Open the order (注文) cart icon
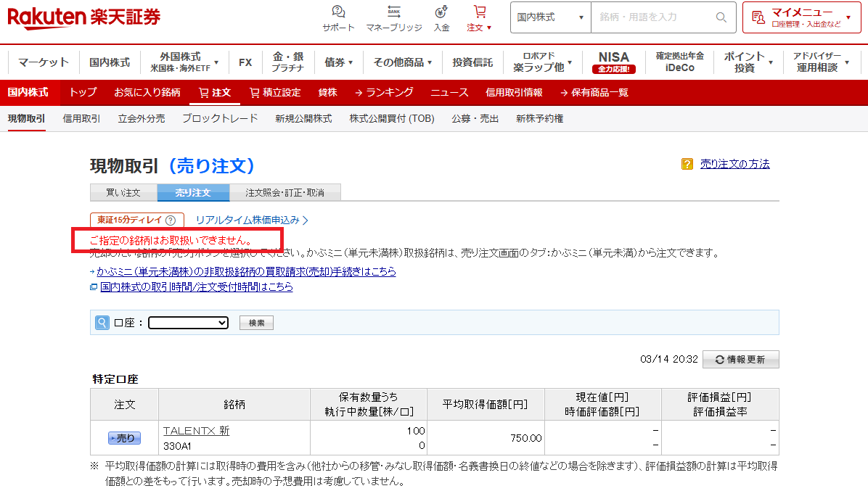868x491 pixels. (x=479, y=12)
